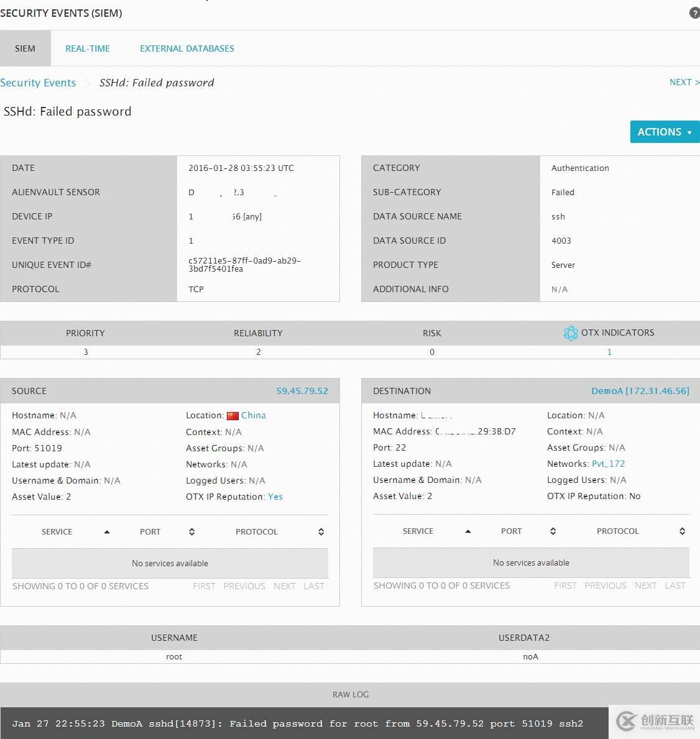
Task: Click the OTX indicators count value
Action: point(609,352)
